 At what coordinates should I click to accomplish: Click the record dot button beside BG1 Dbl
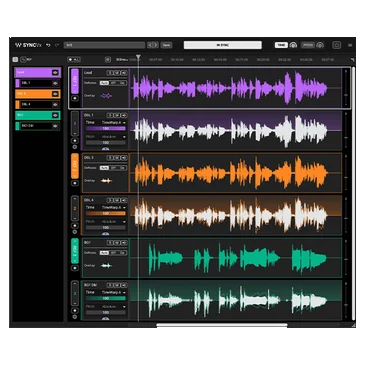tap(75, 311)
